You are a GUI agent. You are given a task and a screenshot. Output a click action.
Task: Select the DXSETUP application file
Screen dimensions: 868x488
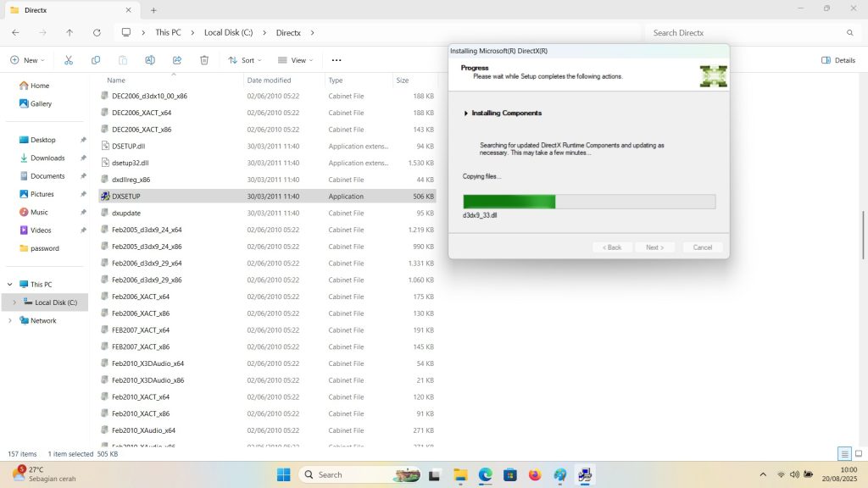[x=267, y=197]
